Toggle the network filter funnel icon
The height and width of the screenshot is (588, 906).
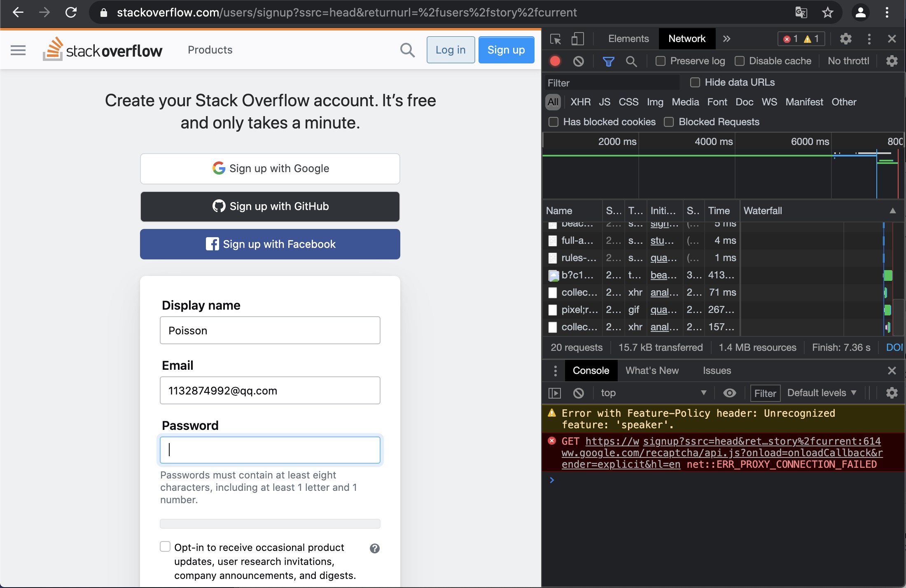coord(608,61)
